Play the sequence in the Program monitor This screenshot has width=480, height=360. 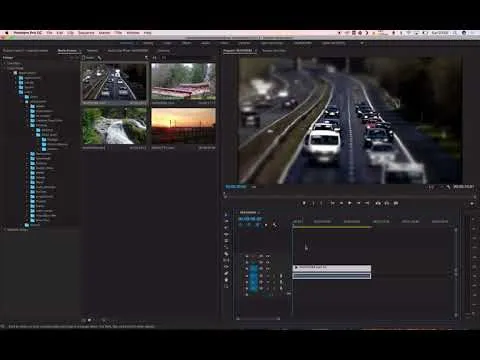(x=350, y=203)
